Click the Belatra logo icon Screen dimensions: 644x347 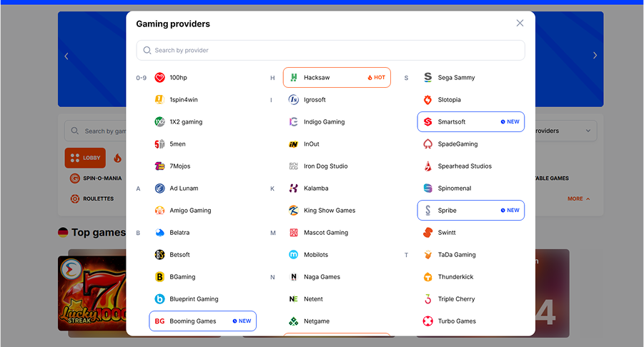tap(160, 233)
